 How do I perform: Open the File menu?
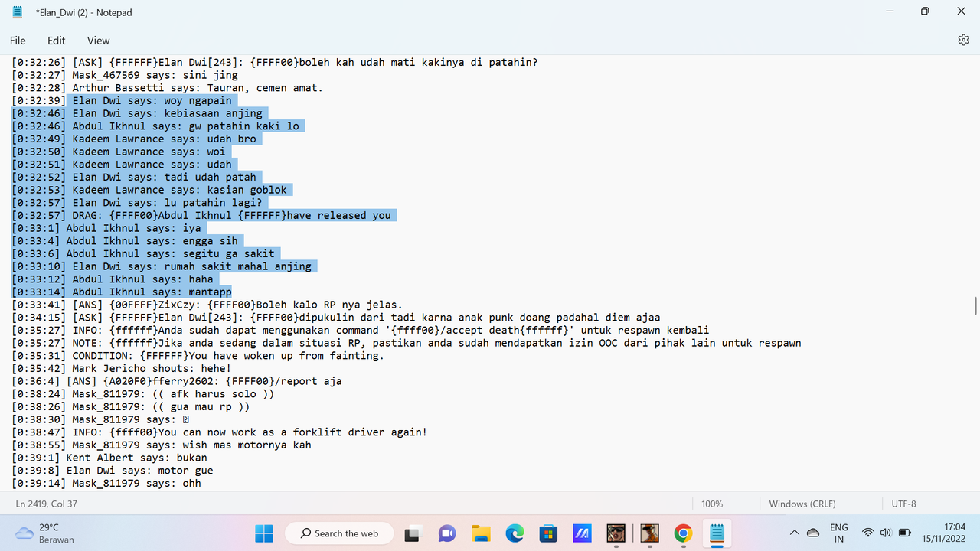(x=18, y=41)
